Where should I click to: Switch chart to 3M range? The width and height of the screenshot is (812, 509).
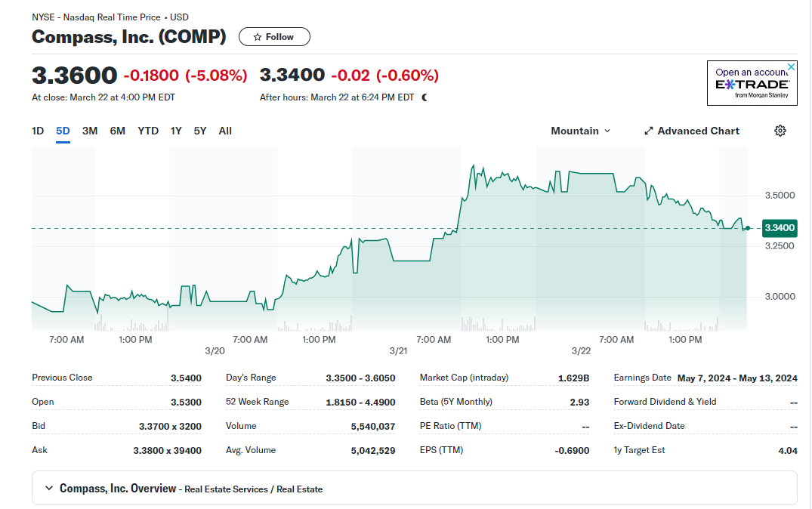click(90, 131)
